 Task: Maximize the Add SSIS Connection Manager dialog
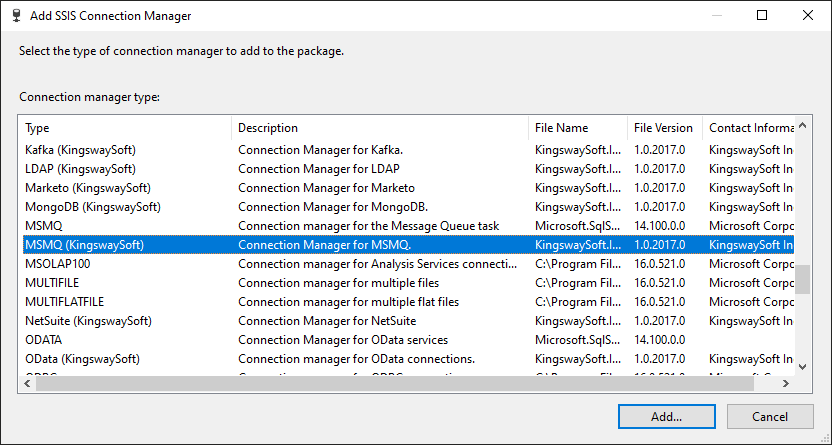click(x=762, y=15)
